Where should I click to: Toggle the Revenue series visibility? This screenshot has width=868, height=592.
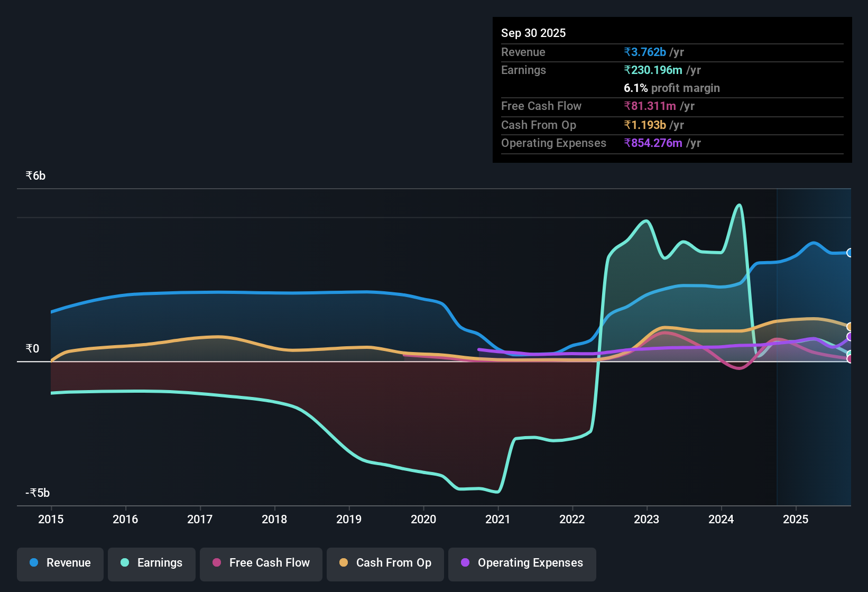(x=60, y=563)
